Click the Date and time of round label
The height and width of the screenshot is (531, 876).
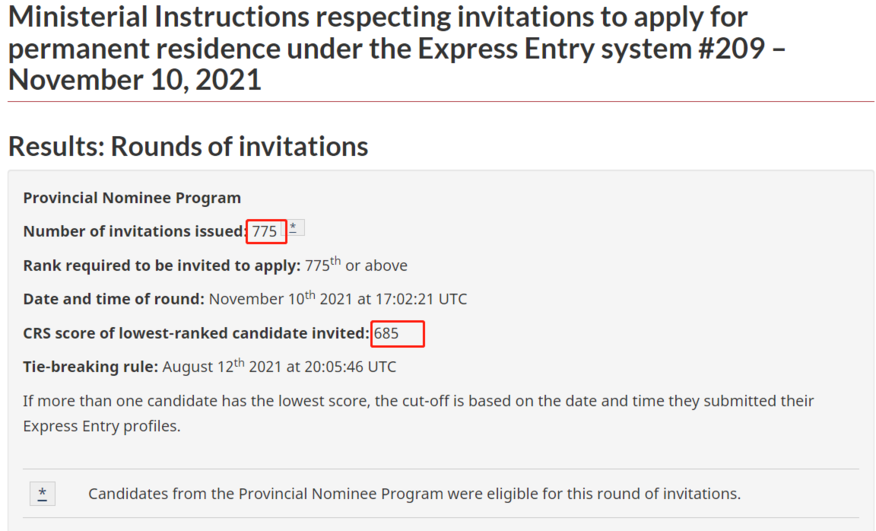(x=113, y=299)
